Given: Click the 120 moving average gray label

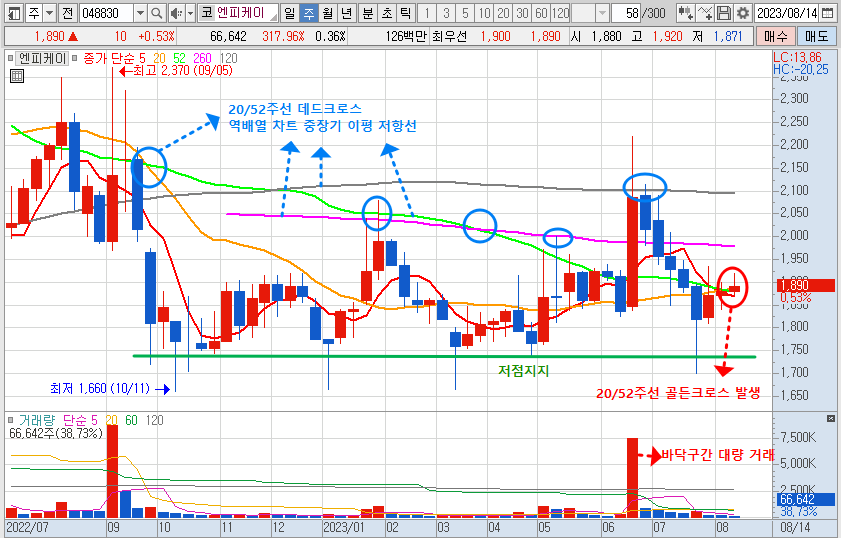Looking at the screenshot, I should [228, 58].
